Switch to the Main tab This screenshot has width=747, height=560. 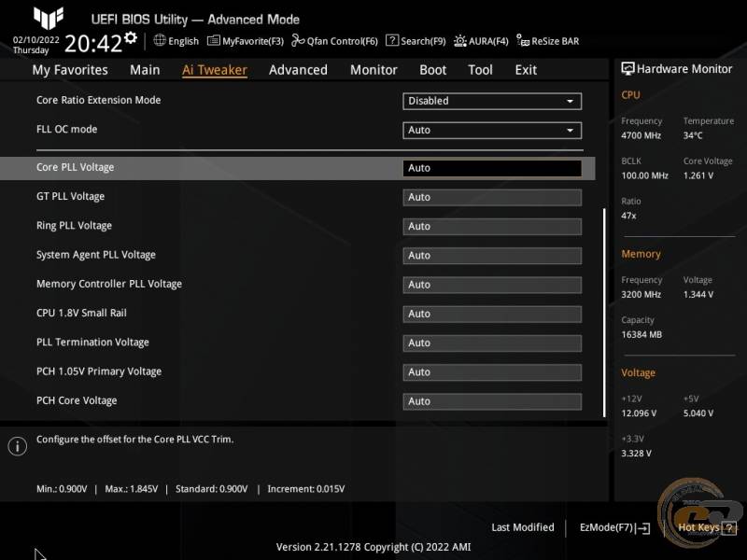point(145,70)
